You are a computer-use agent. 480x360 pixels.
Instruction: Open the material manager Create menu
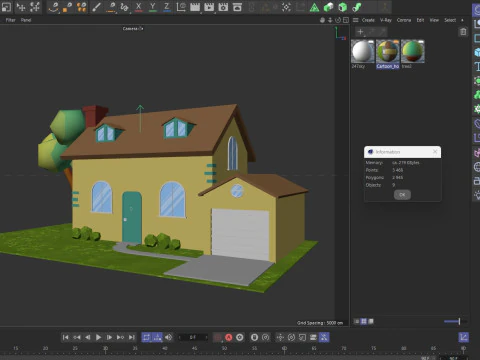pyautogui.click(x=368, y=20)
